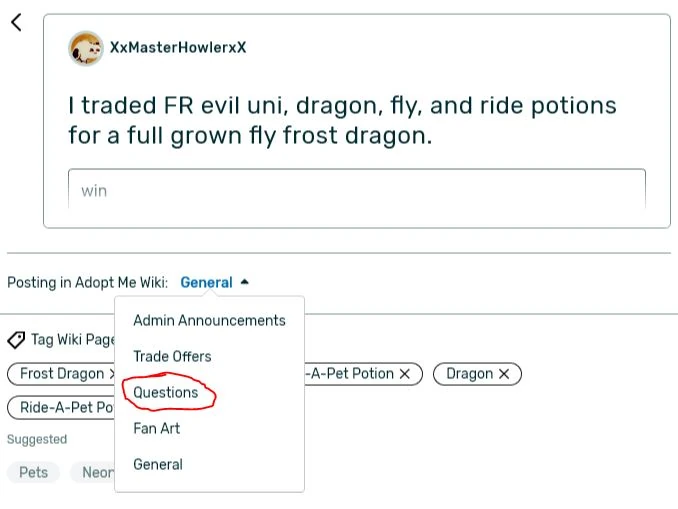Open the General category dropdown
Screen dimensions: 678x509
coord(206,283)
